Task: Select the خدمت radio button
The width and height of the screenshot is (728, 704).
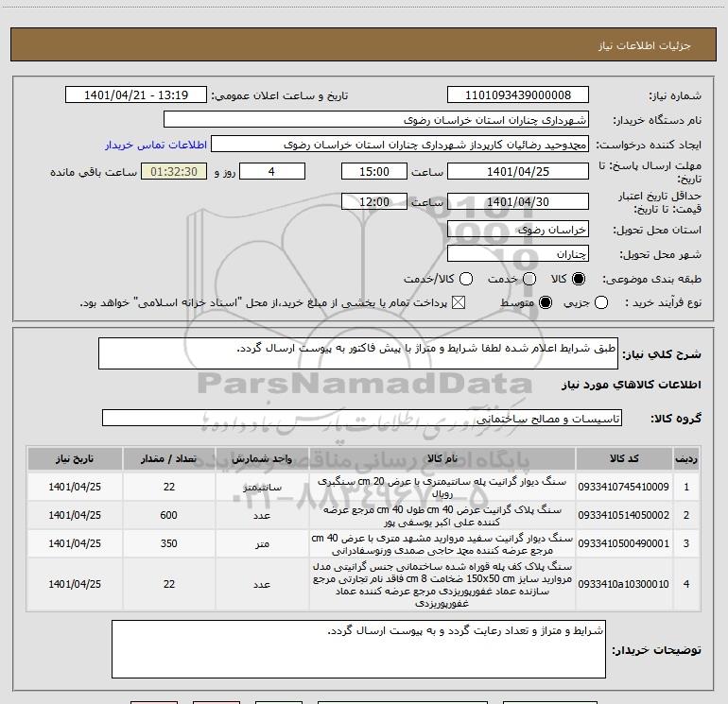Action: click(x=529, y=279)
